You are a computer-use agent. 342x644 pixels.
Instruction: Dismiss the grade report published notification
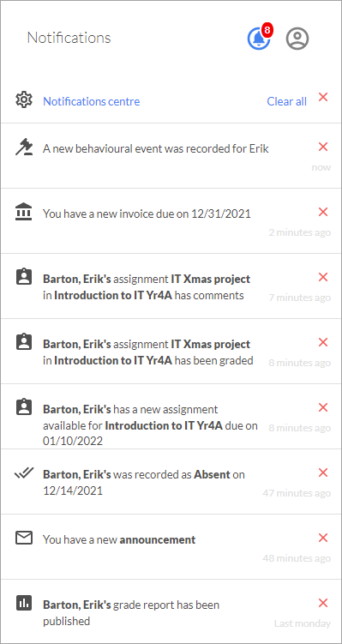click(323, 603)
